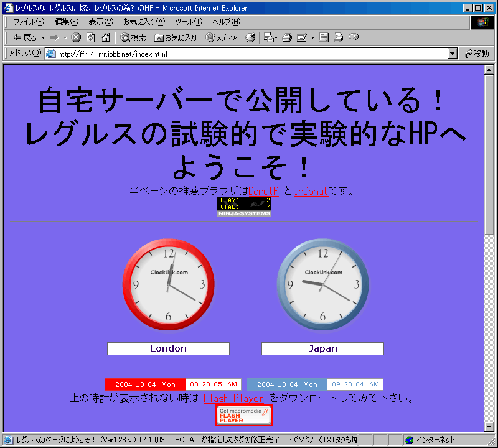Click the time "09:20:04 AM"
Screen dimensions: 498x448
[355, 385]
